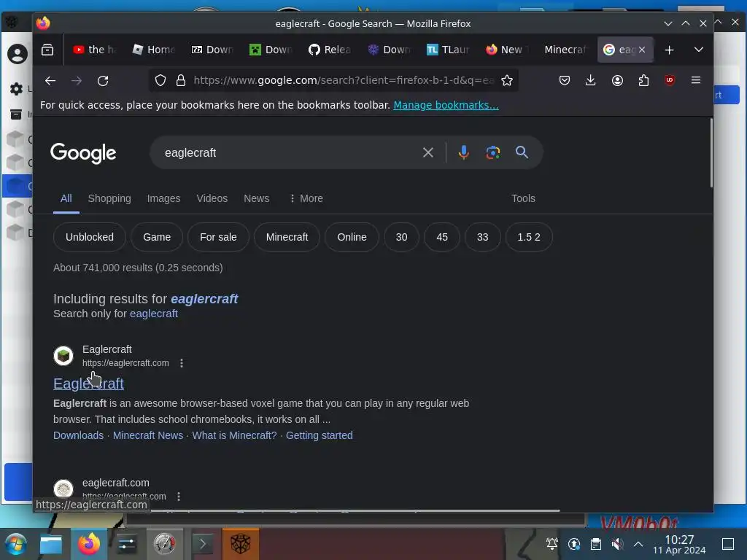Reload the current Google page
This screenshot has width=747, height=560.
pyautogui.click(x=103, y=80)
